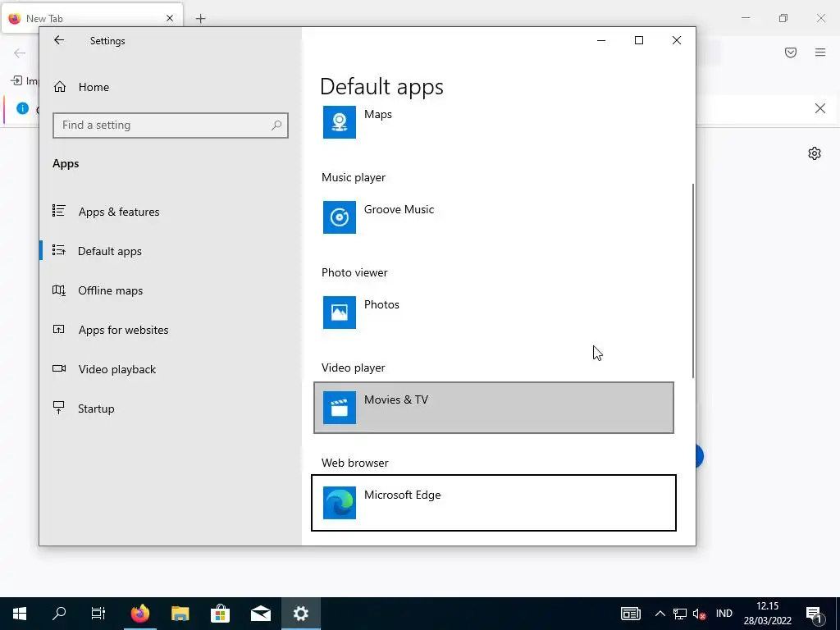Change default maps app labeled Maps
Viewport: 840px width, 630px height.
(493, 122)
